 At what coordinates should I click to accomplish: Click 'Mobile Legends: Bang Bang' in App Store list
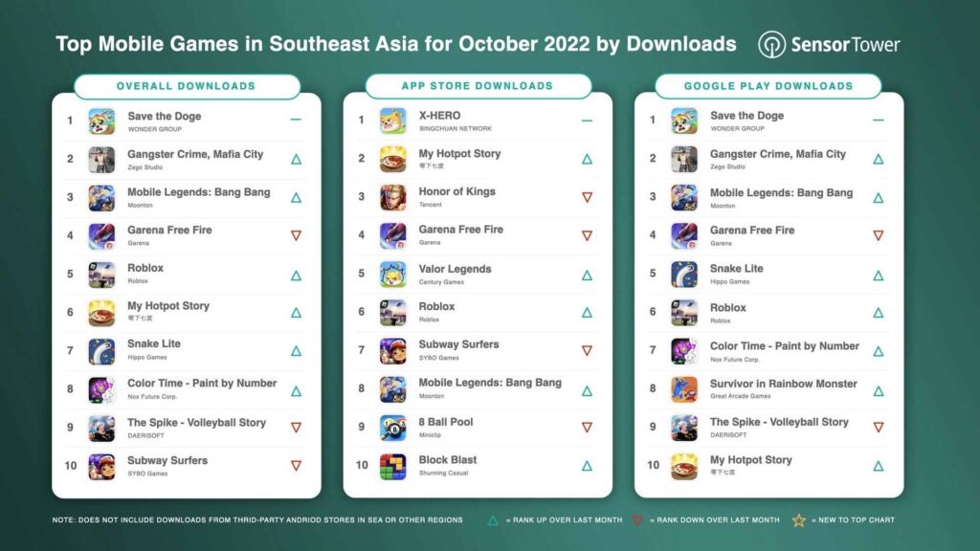click(490, 383)
